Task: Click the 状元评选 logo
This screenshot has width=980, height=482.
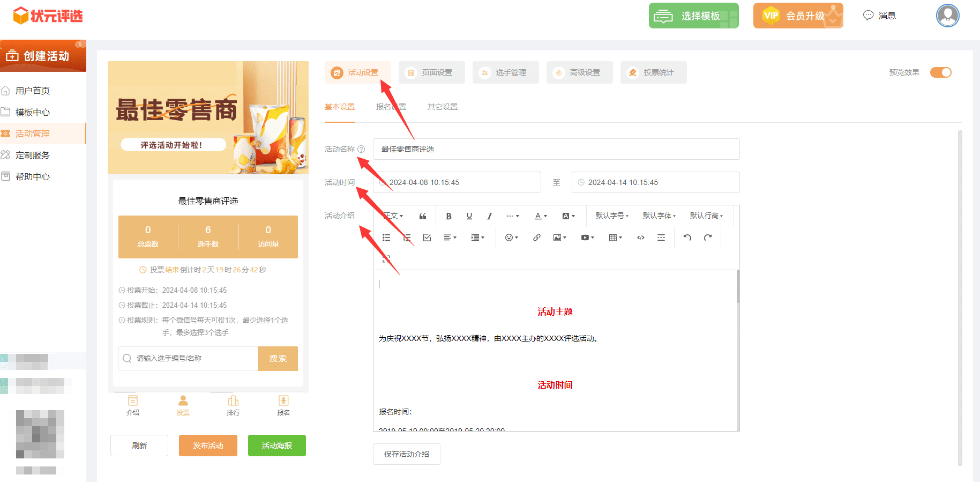Action: 48,16
